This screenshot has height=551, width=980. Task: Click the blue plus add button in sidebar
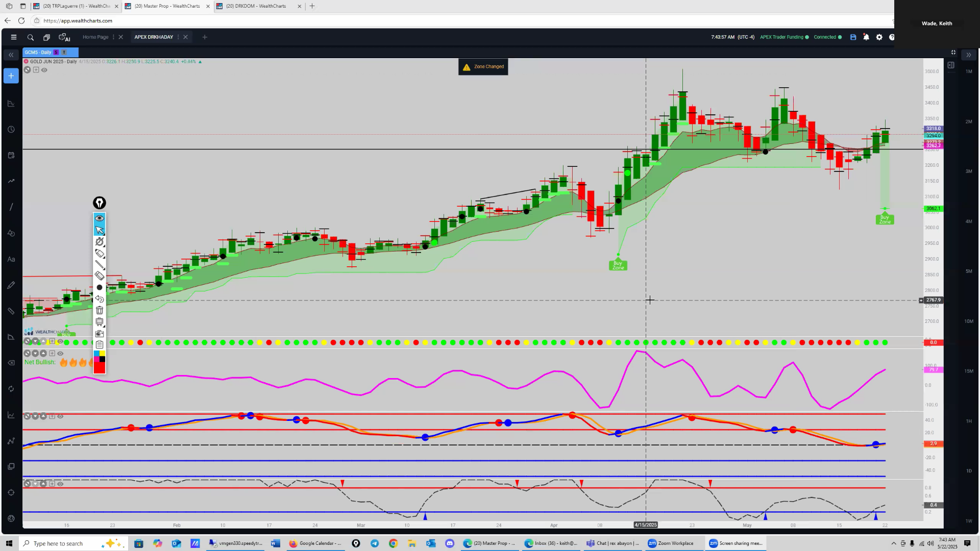pos(11,76)
